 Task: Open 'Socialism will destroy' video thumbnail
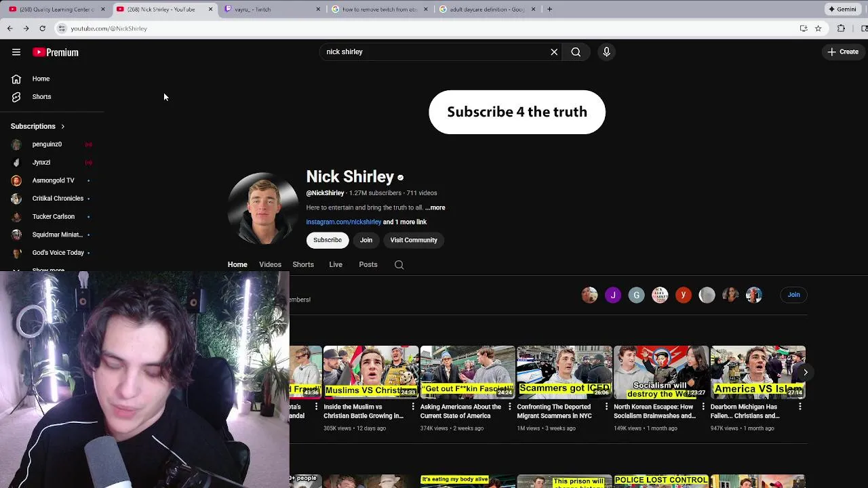coord(661,371)
